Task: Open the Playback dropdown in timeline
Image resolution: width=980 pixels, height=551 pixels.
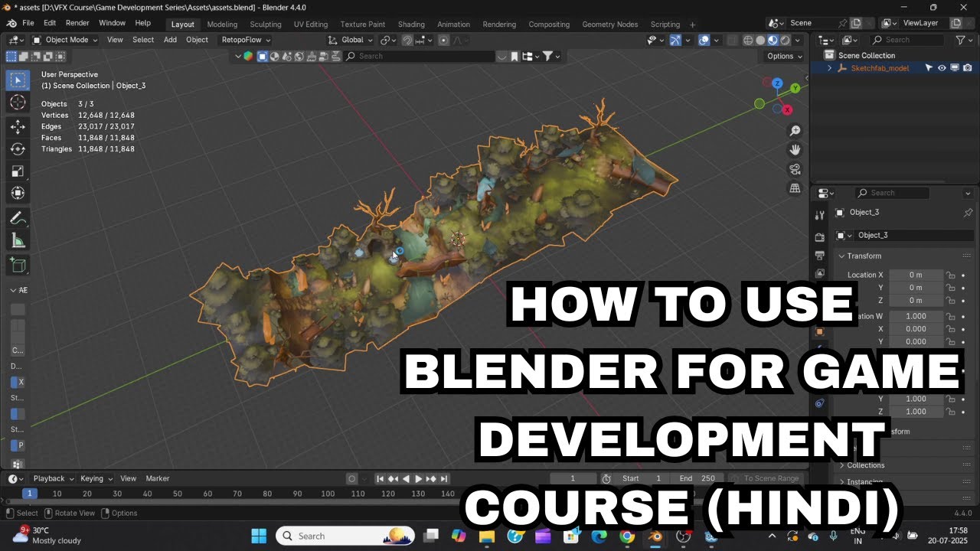Action: click(x=53, y=478)
